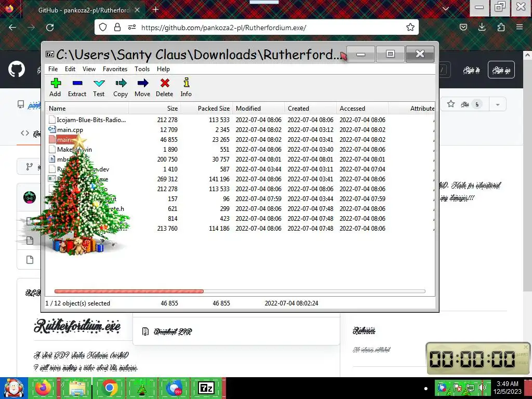
Task: Click the taskbar clock showing 3:49 AM
Action: (508, 388)
